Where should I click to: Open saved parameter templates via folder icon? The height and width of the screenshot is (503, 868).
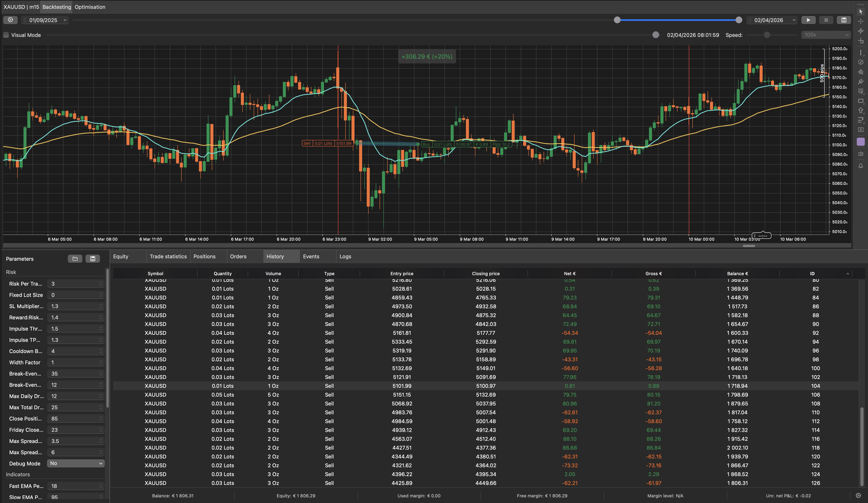coord(75,259)
